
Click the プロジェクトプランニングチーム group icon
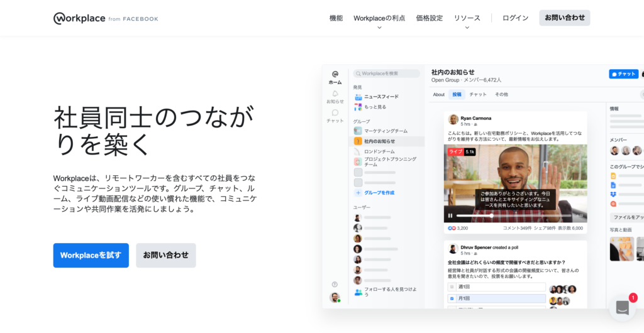point(358,161)
